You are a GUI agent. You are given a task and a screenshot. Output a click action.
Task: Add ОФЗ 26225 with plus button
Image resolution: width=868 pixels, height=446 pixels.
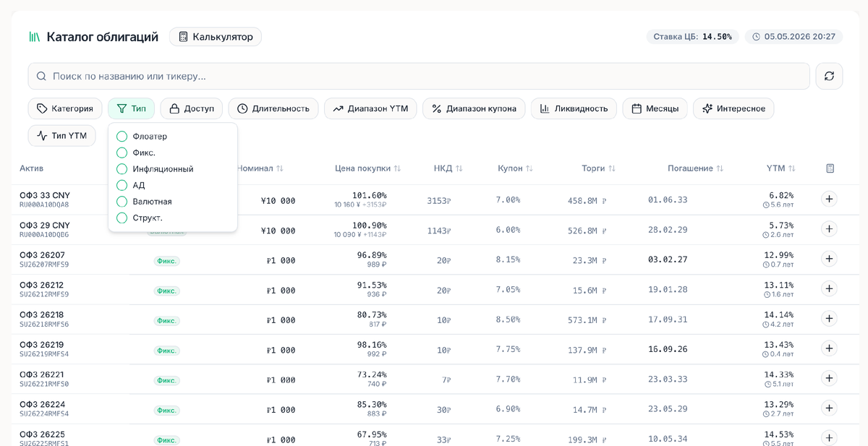click(x=829, y=438)
